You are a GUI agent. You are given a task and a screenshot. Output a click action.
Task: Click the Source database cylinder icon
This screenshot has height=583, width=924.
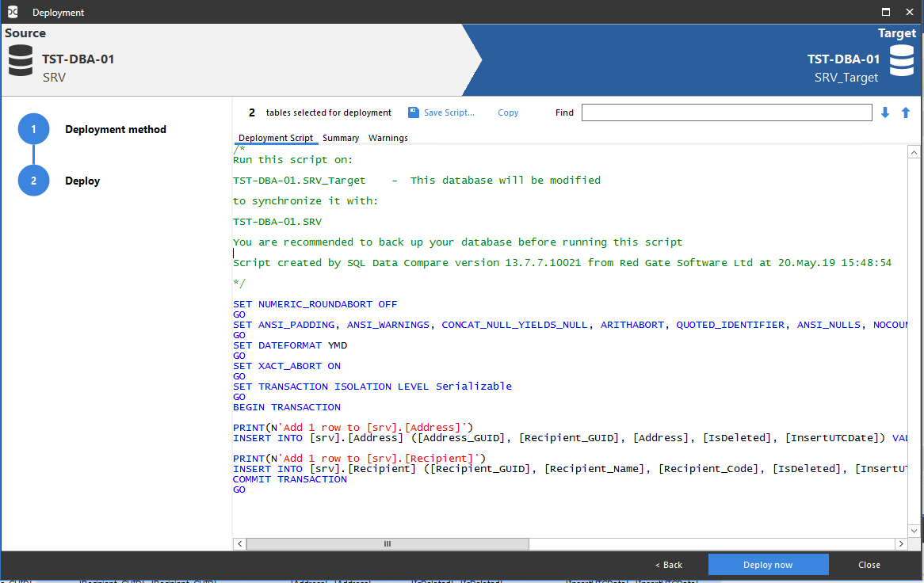click(21, 60)
